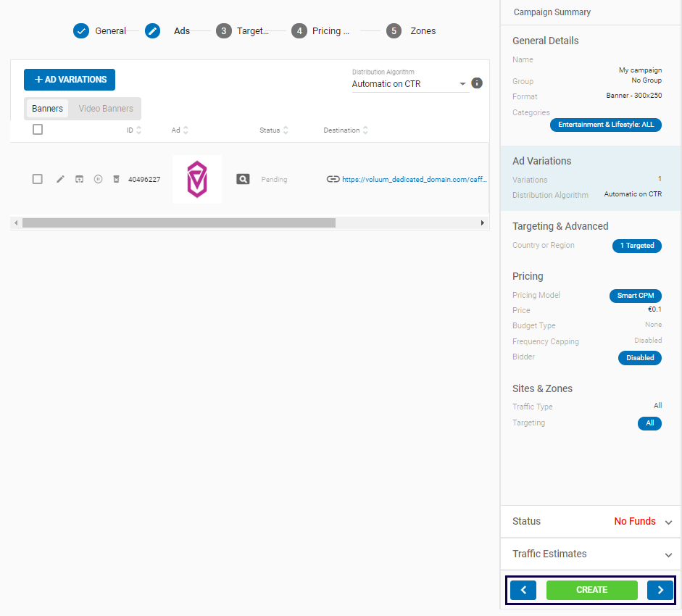Switch to the Video Banners tab
The height and width of the screenshot is (616, 682).
click(x=106, y=109)
